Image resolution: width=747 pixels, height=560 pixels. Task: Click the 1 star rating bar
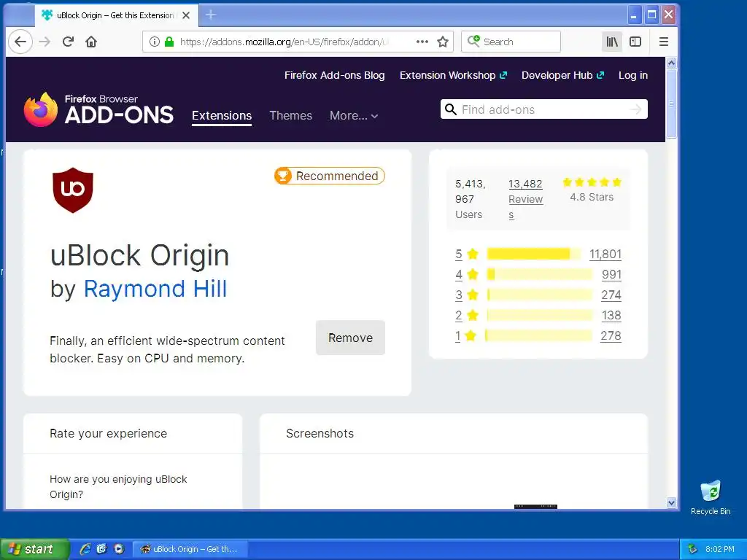point(538,335)
